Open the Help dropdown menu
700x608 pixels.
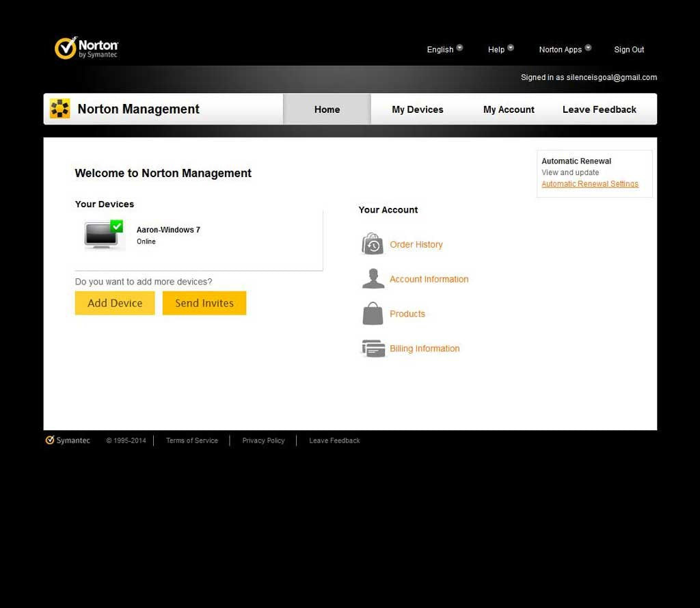click(x=500, y=49)
